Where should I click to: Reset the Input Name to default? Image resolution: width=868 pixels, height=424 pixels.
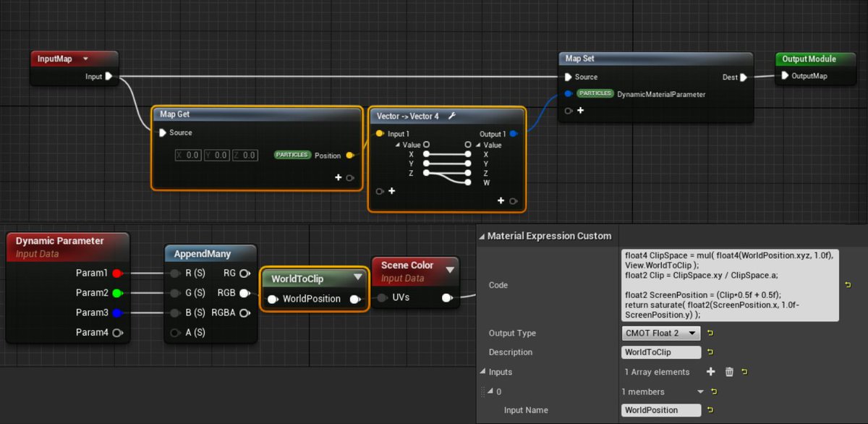(x=711, y=410)
